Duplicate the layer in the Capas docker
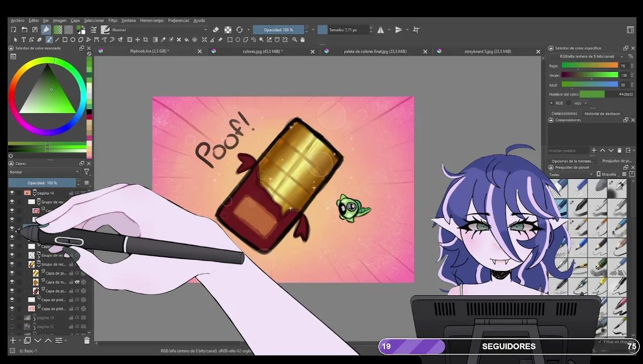Viewport: 643px width, 364px height. [x=27, y=341]
